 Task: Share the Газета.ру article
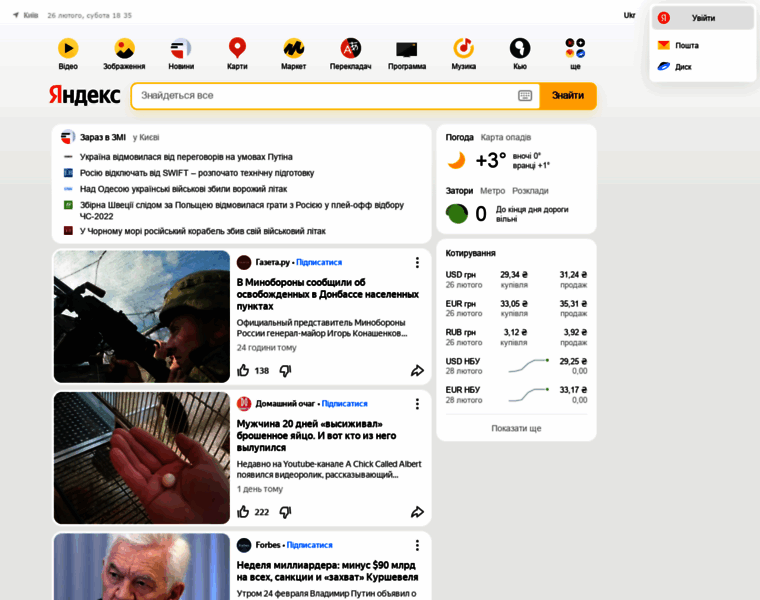pos(417,371)
